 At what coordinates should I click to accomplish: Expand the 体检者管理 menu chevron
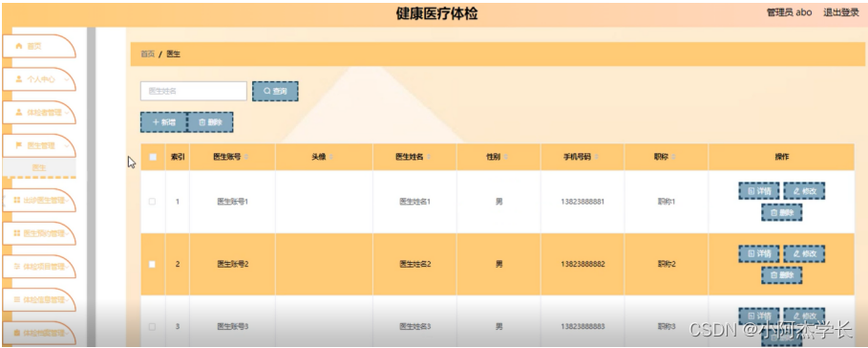(x=67, y=113)
